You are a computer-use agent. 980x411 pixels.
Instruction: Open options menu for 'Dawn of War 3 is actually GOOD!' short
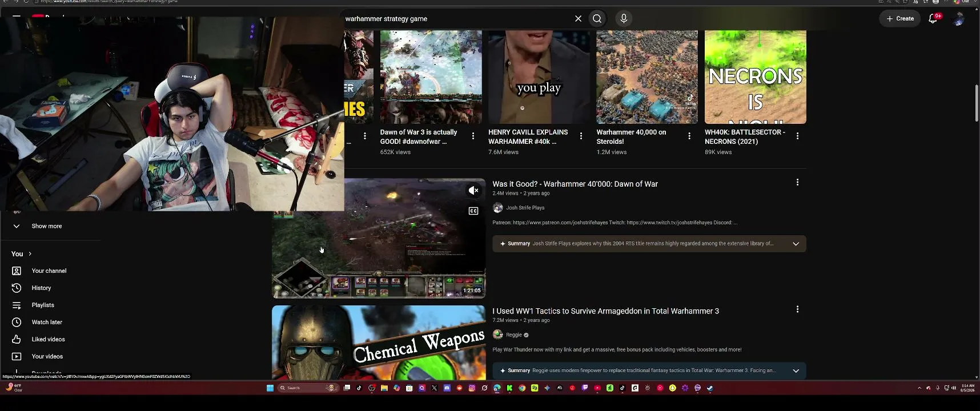pos(473,136)
